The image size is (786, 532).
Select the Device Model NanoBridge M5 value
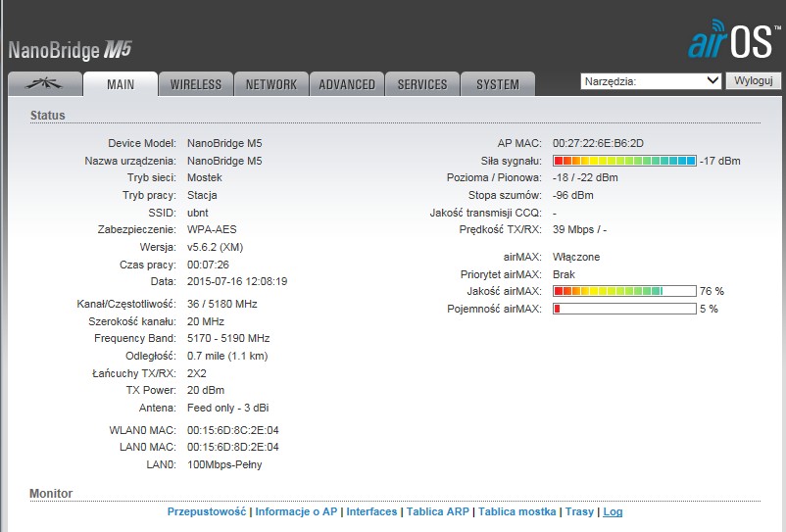tap(224, 143)
